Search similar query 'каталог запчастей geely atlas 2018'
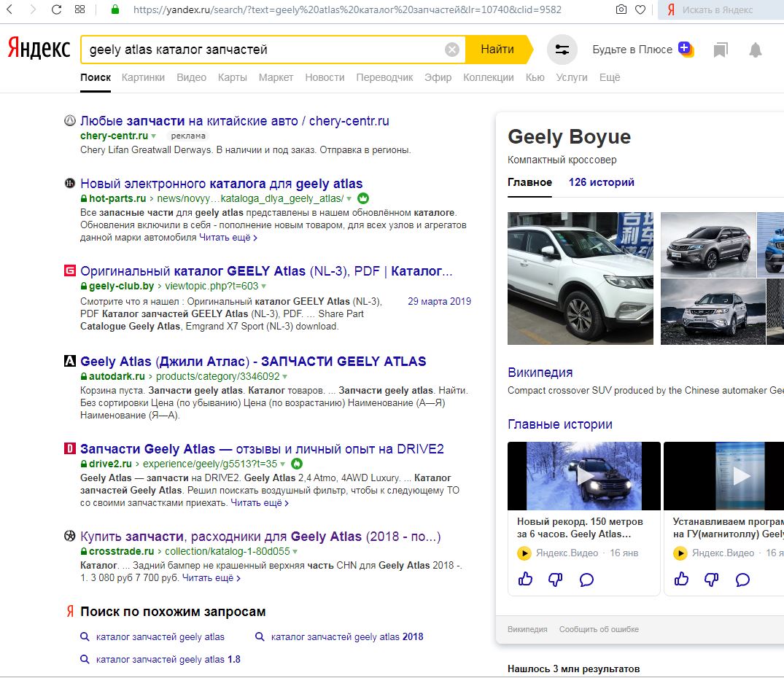 coord(347,637)
